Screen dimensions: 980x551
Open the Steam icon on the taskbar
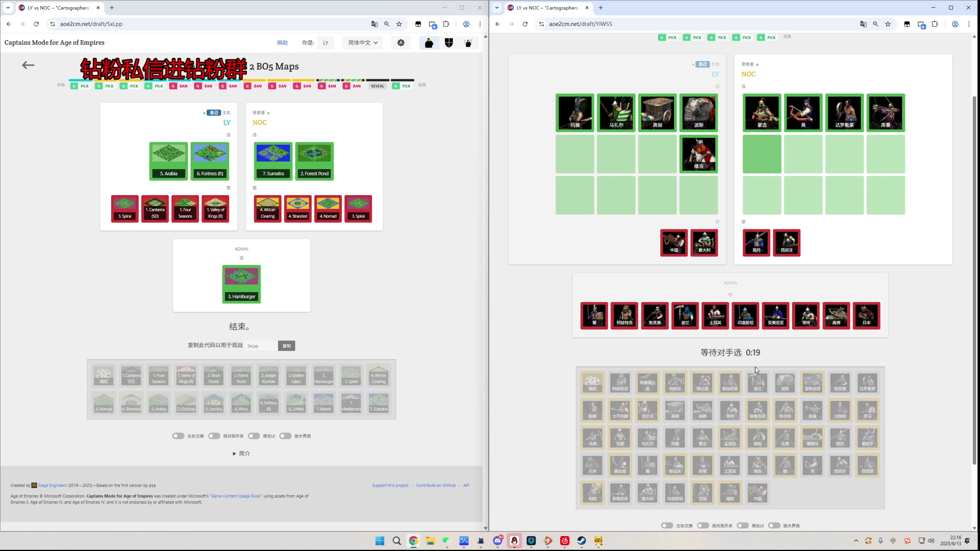pyautogui.click(x=581, y=541)
